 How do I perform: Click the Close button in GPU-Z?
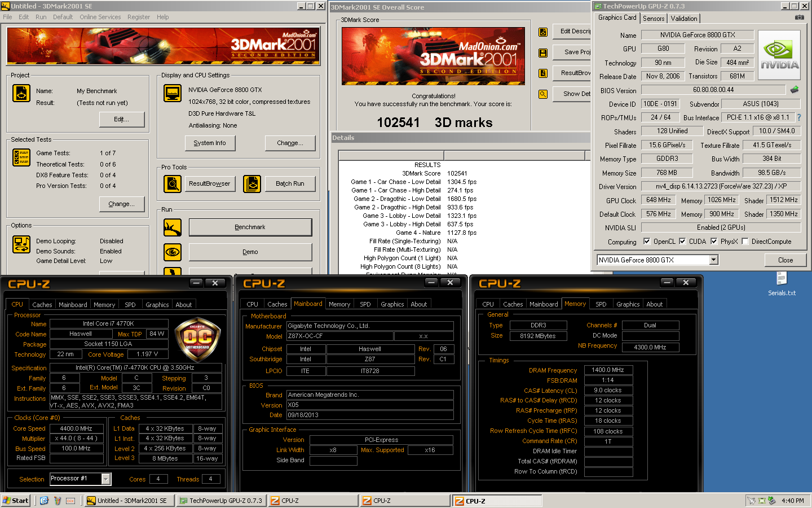tap(785, 260)
